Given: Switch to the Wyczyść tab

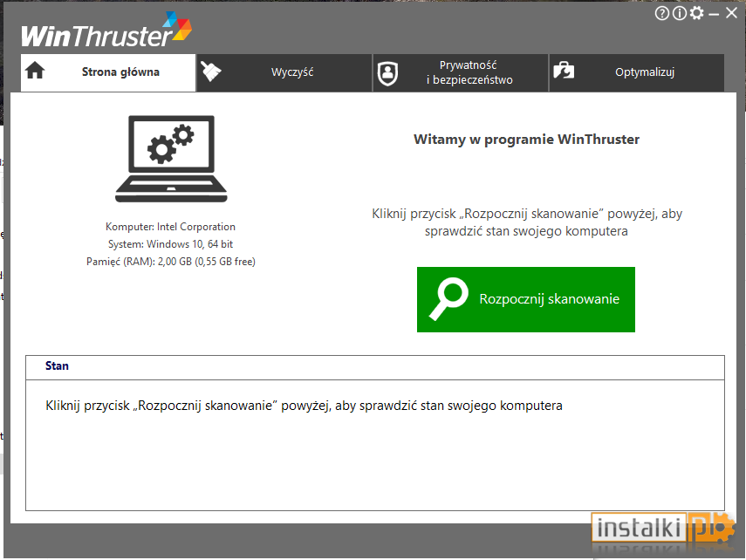Looking at the screenshot, I should click(x=284, y=72).
